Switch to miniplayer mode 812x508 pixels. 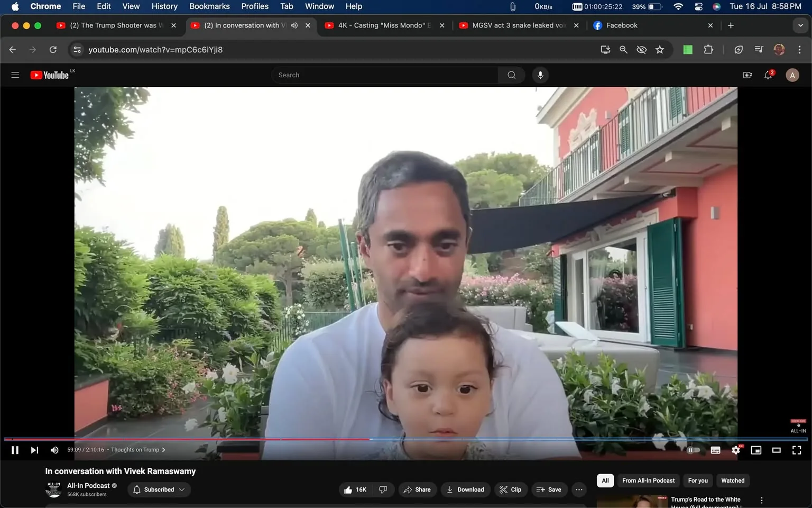click(x=755, y=450)
